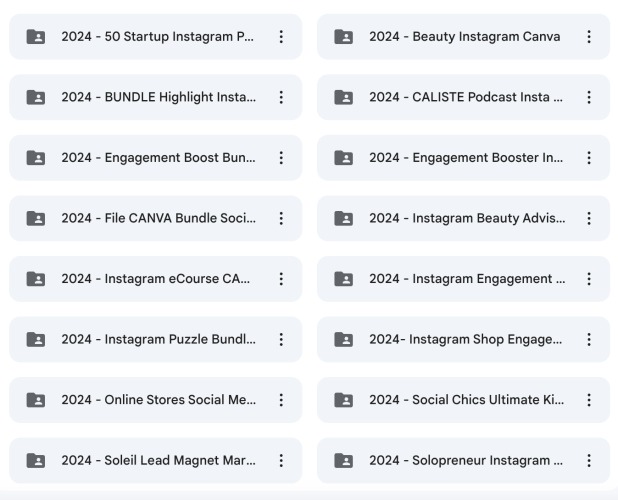The width and height of the screenshot is (618, 500).
Task: Click three-dot menu for BUNDLE Highlight Insta folder
Action: tap(281, 97)
